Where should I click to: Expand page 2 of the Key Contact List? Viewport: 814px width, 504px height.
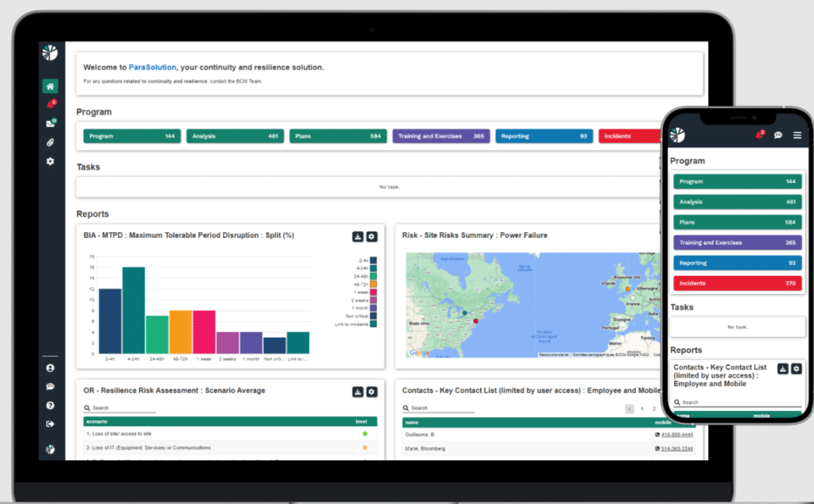(x=654, y=409)
